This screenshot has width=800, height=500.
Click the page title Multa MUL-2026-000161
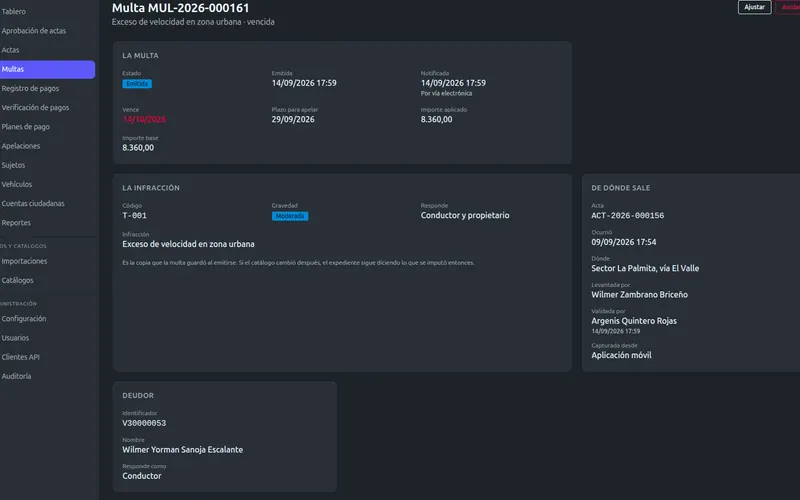(x=181, y=8)
